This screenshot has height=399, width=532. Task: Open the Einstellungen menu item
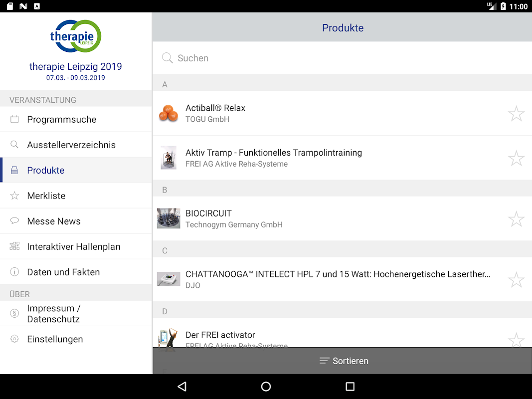(x=76, y=339)
